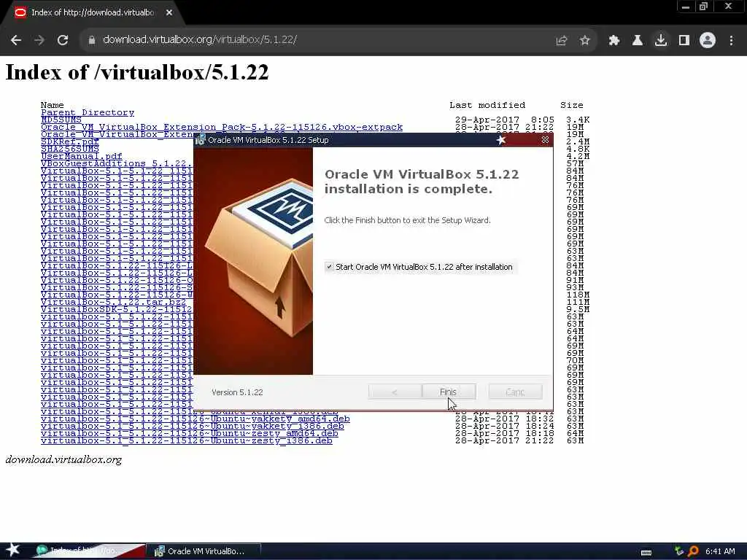This screenshot has width=747, height=560.
Task: Open Chrome three-dot menu
Action: click(x=731, y=41)
